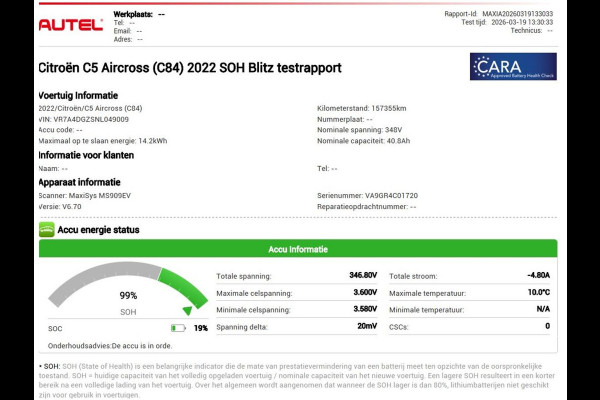The width and height of the screenshot is (600, 400).
Task: Click the Accu code line
Action: point(60,130)
